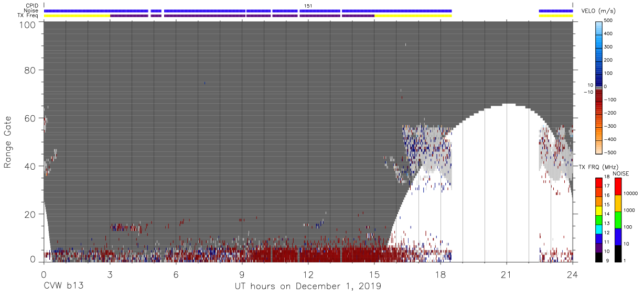The height and width of the screenshot is (297, 644).
Task: Select the 1000 label on noise legend
Action: (x=629, y=210)
